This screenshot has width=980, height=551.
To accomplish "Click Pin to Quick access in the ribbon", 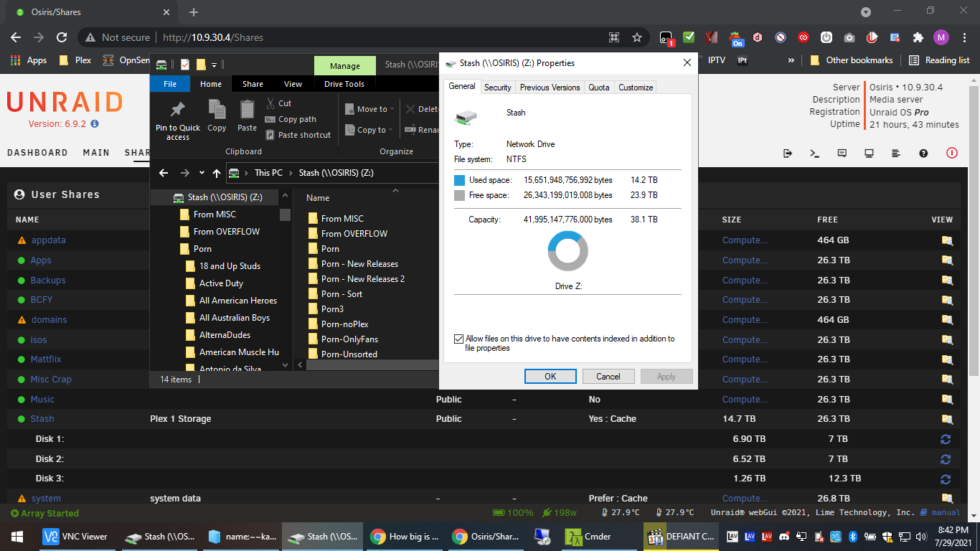I will (x=177, y=119).
